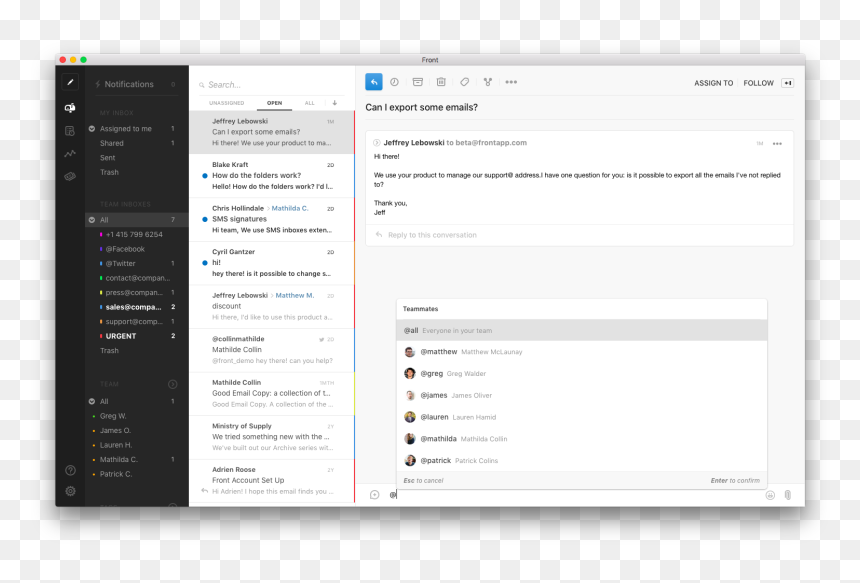Open Cyril Gantzer hi! conversation
This screenshot has height=583, width=860.
(x=272, y=263)
